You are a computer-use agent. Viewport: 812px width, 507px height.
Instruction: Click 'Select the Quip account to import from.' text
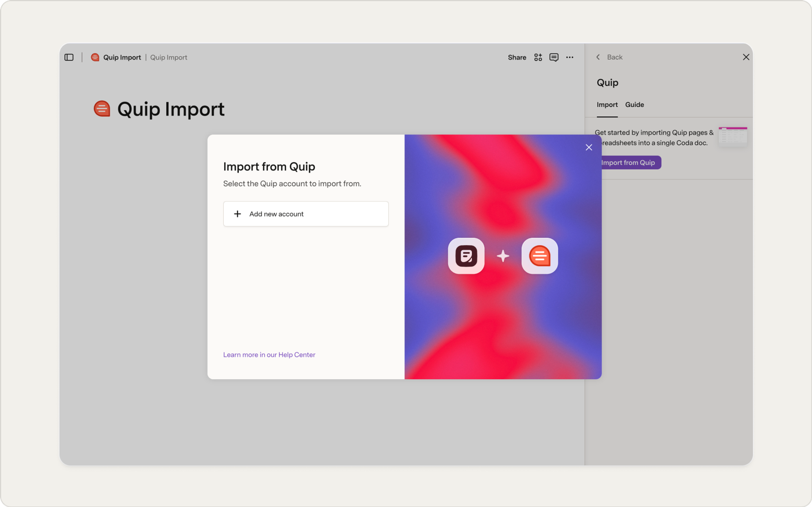click(292, 183)
